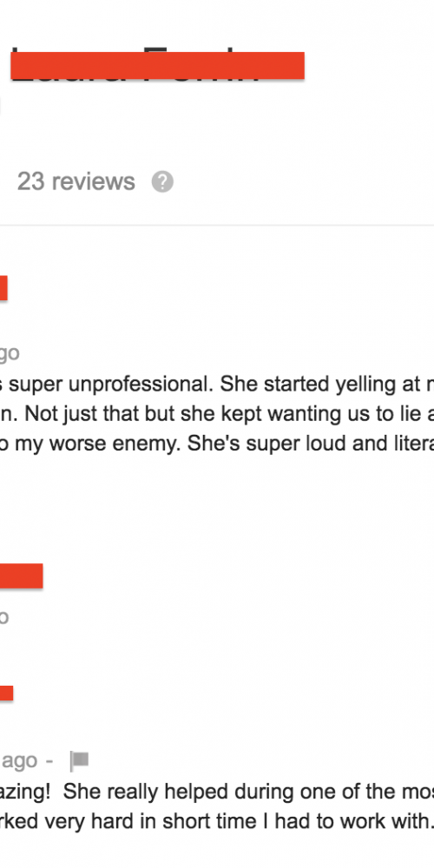
Task: Open the first reviewer's redacted name
Action: pyautogui.click(x=3, y=288)
